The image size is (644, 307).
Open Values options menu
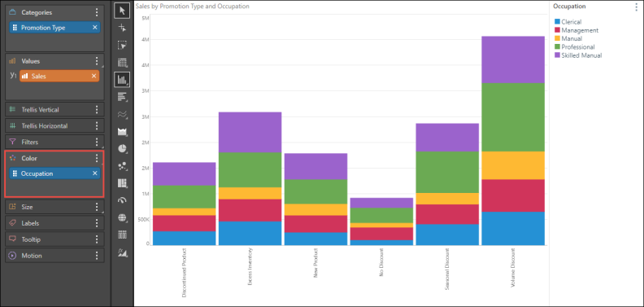pos(97,61)
